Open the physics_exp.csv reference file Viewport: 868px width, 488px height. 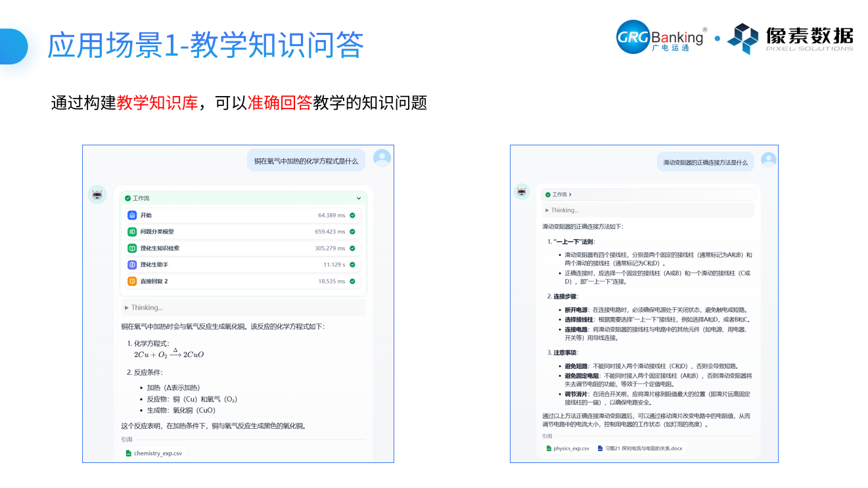click(x=568, y=449)
